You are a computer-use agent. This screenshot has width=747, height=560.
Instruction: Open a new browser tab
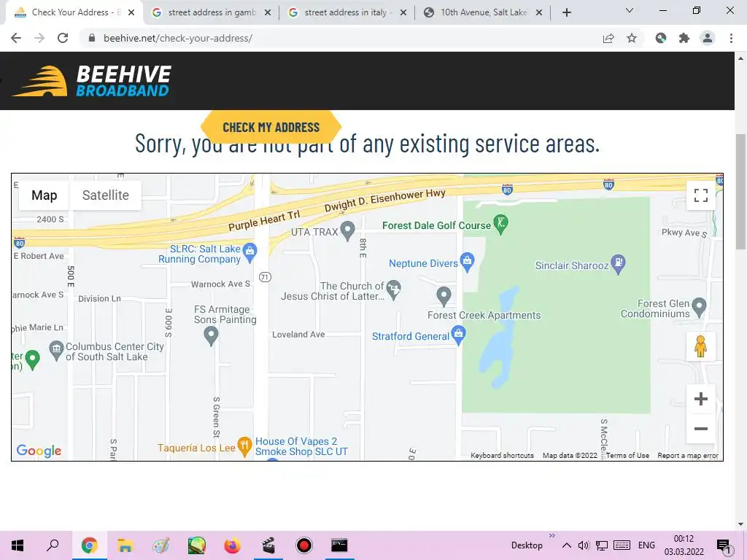[566, 12]
